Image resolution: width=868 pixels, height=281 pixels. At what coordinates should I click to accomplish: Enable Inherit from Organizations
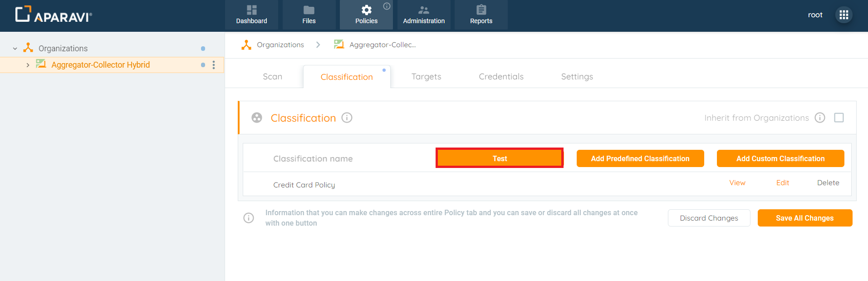[x=839, y=117]
